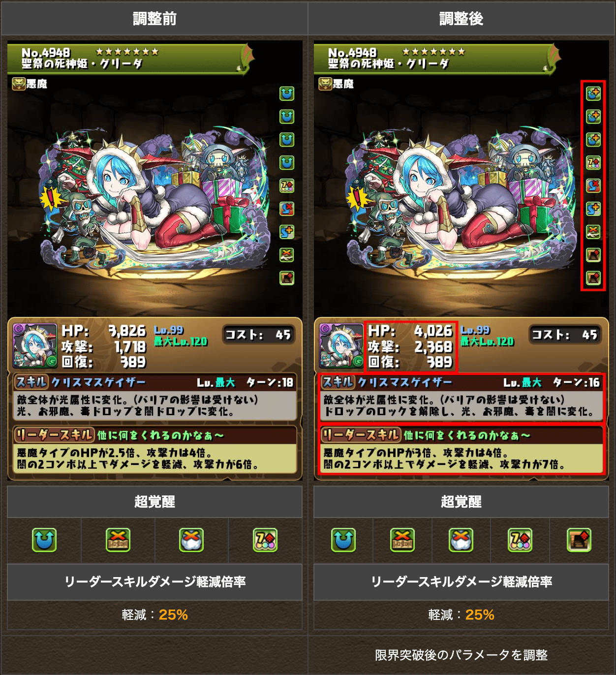The height and width of the screenshot is (675, 616).
Task: Select 7-combo super awakening under 調整前
Action: tap(265, 540)
